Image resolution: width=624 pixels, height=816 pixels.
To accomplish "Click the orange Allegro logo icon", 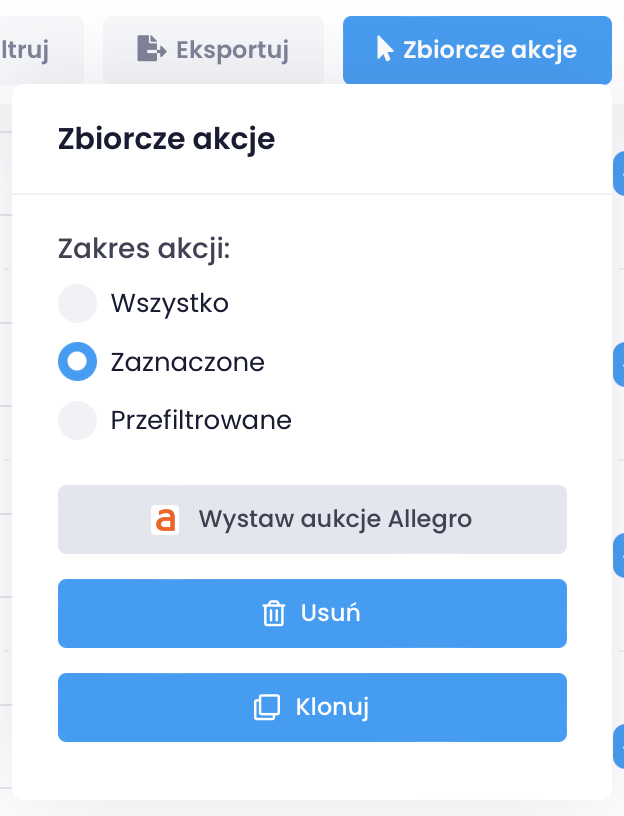I will click(x=165, y=520).
